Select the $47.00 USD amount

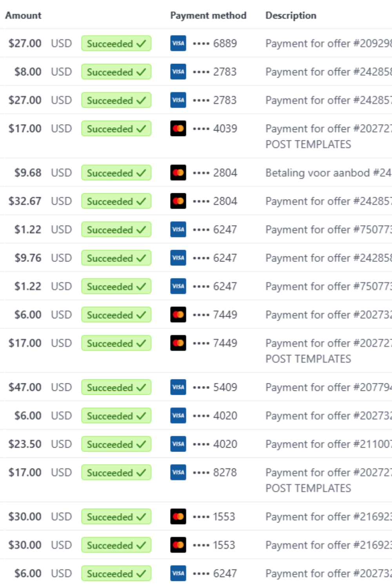pos(40,387)
